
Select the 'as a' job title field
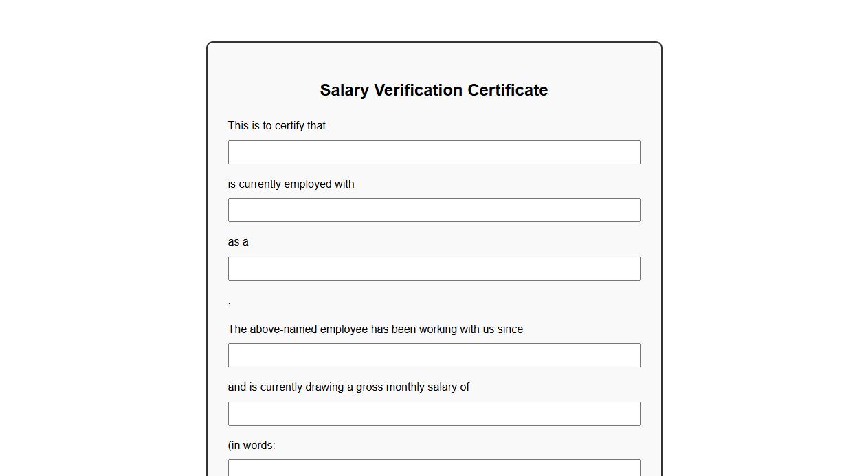[434, 268]
